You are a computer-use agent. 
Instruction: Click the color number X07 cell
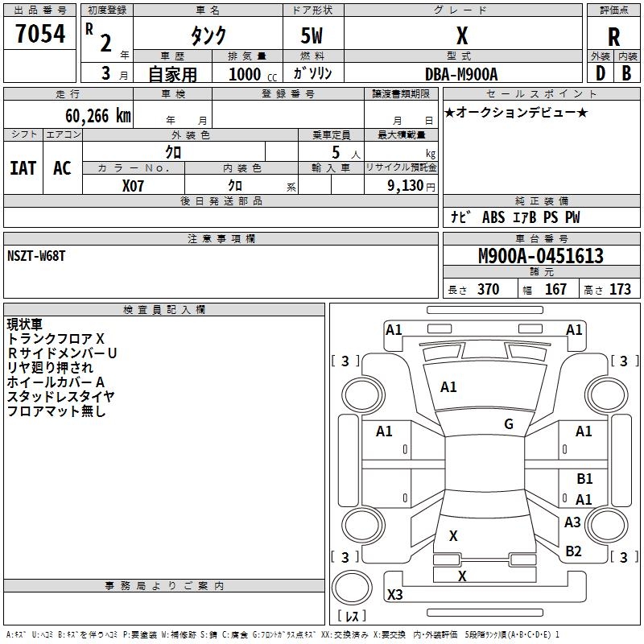[x=133, y=184]
